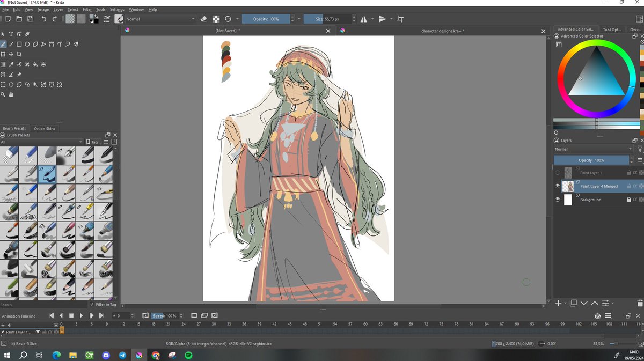The image size is (644, 361).
Task: Adjust the brush Size slider
Action: pos(329,19)
